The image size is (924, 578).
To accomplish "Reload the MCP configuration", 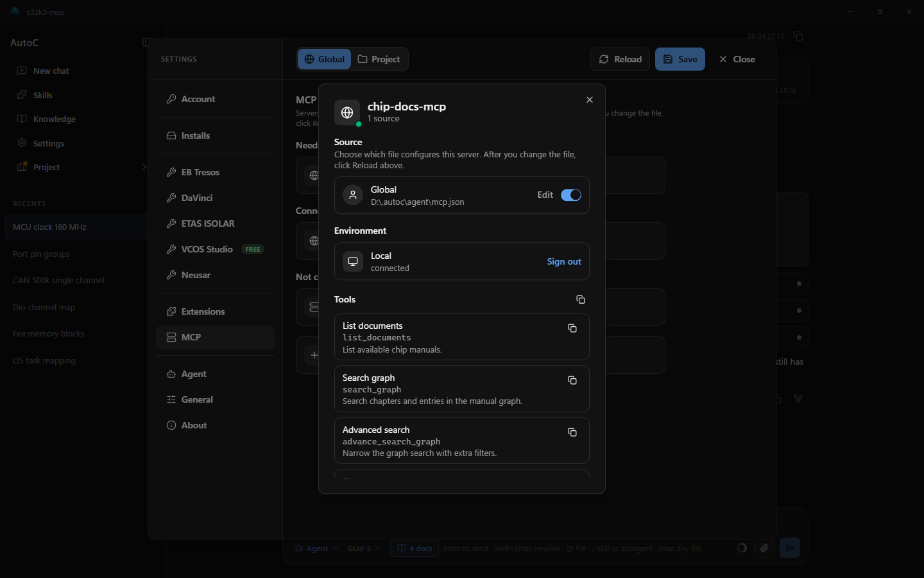I will (x=620, y=59).
